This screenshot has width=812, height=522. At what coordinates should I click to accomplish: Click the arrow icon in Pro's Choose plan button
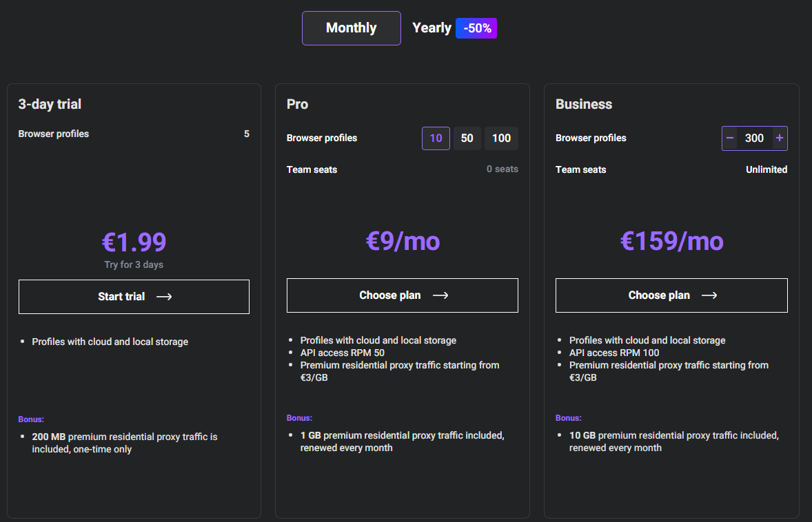click(x=440, y=295)
